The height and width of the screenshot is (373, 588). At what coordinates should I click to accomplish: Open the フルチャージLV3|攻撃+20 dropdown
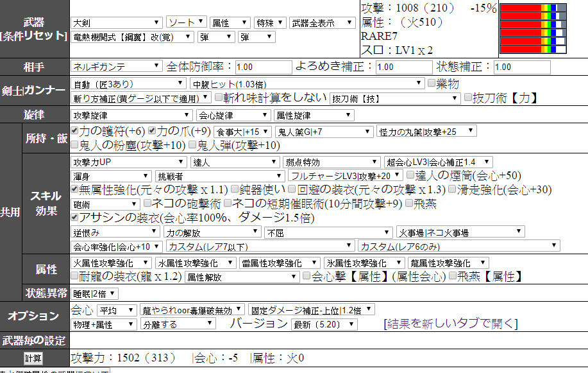coord(346,175)
